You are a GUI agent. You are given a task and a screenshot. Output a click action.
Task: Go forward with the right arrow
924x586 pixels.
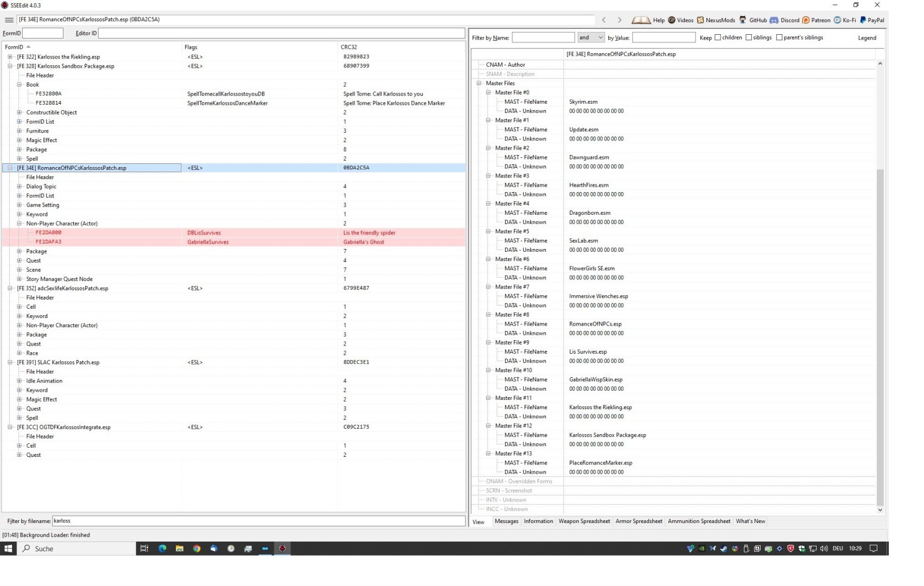click(619, 20)
